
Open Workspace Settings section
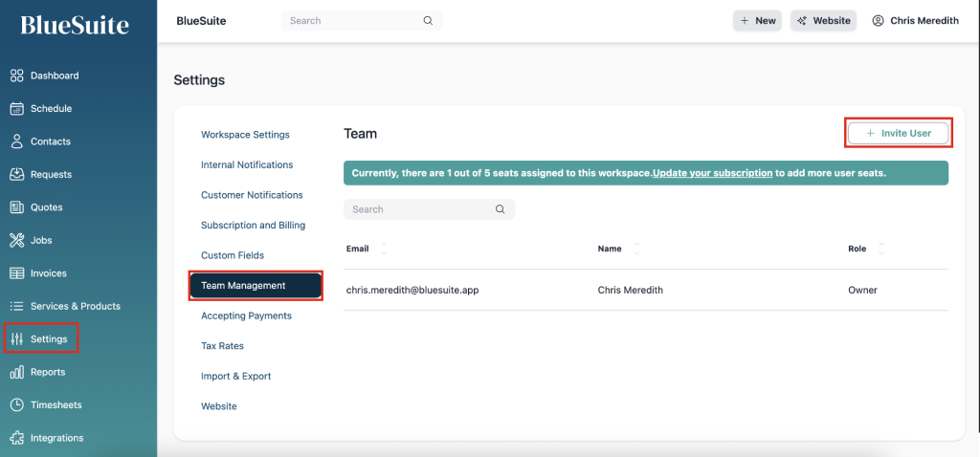tap(245, 135)
